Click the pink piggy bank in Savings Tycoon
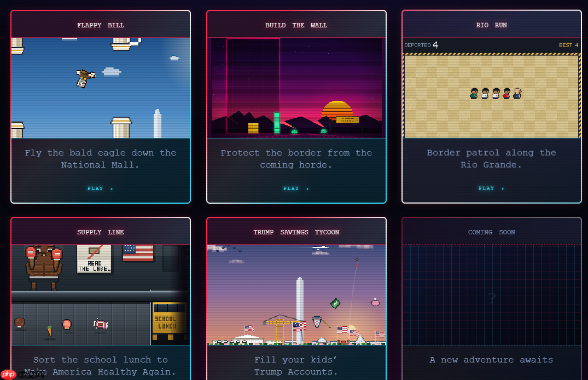The width and height of the screenshot is (588, 380). coord(375,302)
